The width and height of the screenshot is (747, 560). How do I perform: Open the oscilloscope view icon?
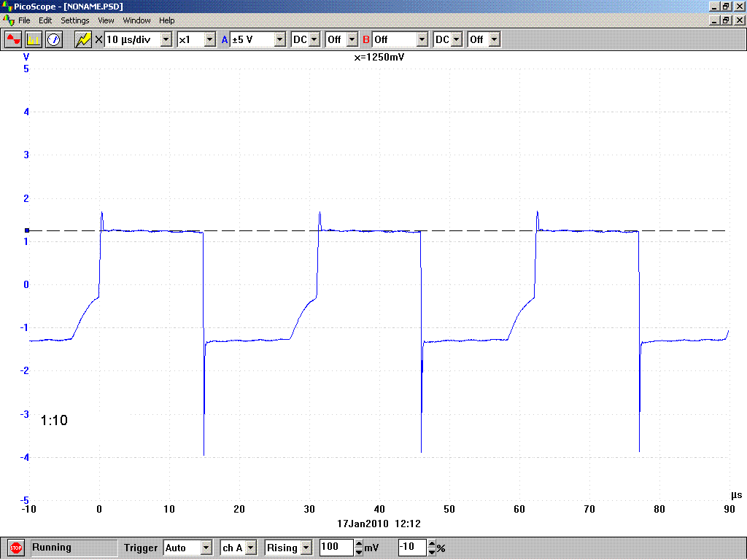click(13, 39)
